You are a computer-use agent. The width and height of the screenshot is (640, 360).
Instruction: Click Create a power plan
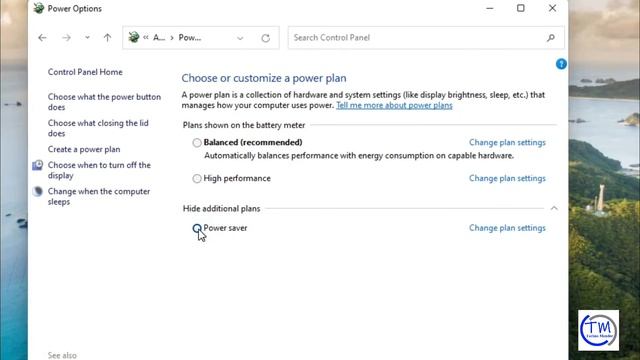point(84,149)
